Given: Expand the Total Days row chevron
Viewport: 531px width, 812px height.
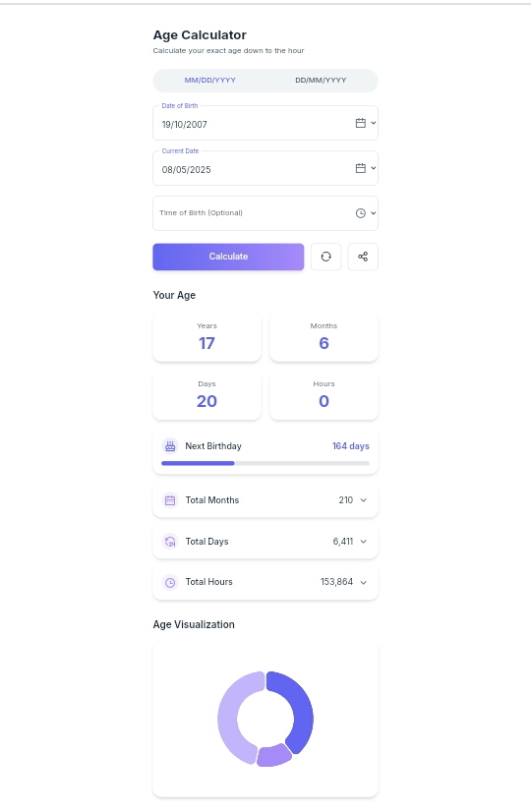Looking at the screenshot, I should coord(364,542).
